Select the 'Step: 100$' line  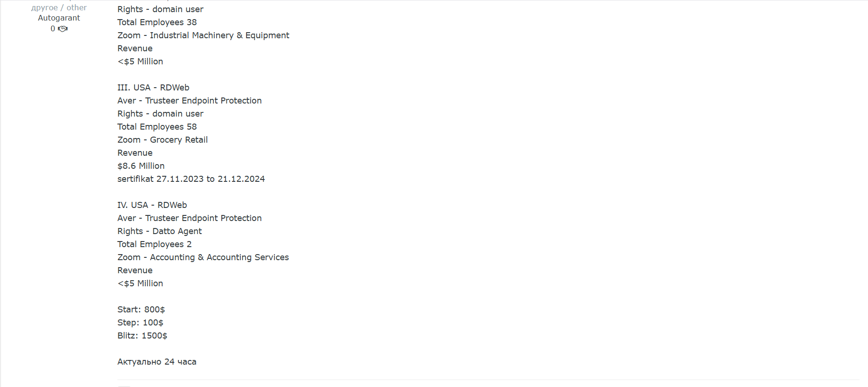point(140,323)
